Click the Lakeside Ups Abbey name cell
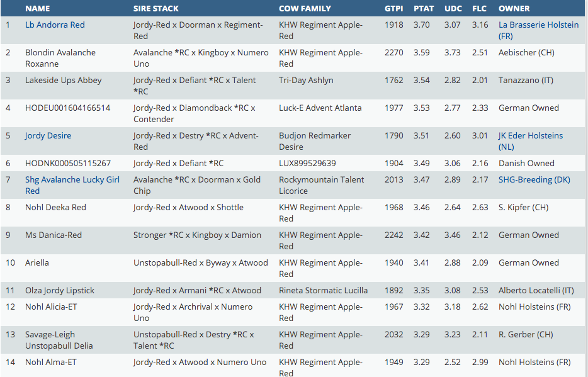588x377 pixels. (63, 81)
